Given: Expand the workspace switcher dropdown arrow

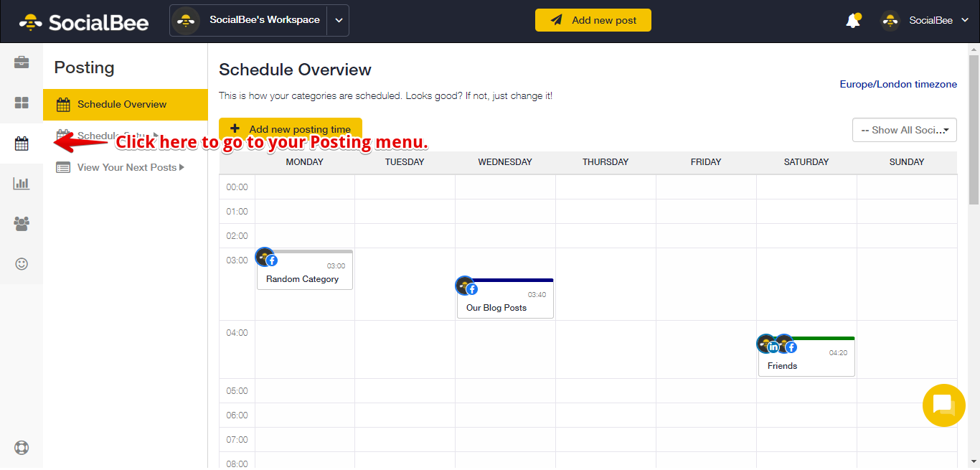Looking at the screenshot, I should (x=338, y=20).
